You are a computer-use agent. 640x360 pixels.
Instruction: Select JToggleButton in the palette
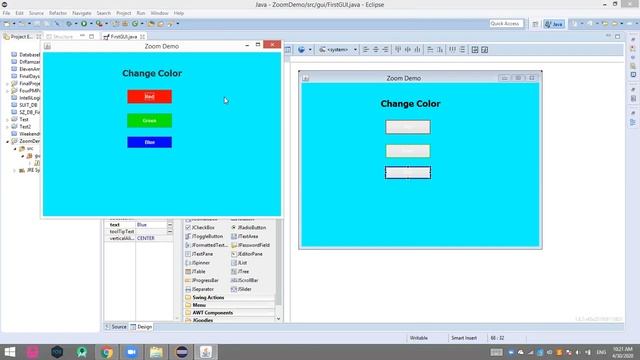pyautogui.click(x=204, y=236)
